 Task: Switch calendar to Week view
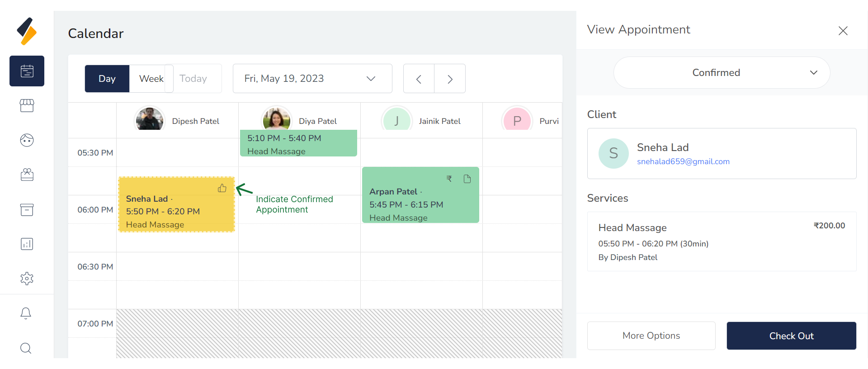tap(151, 79)
